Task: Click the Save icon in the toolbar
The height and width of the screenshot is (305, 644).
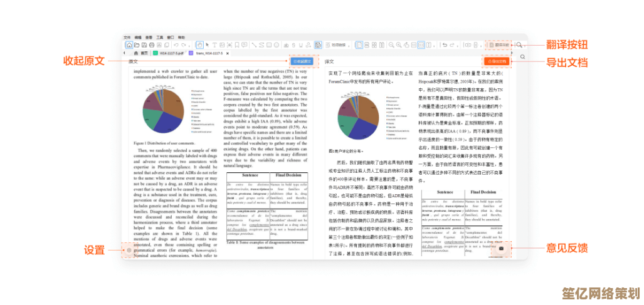Action: tap(144, 45)
